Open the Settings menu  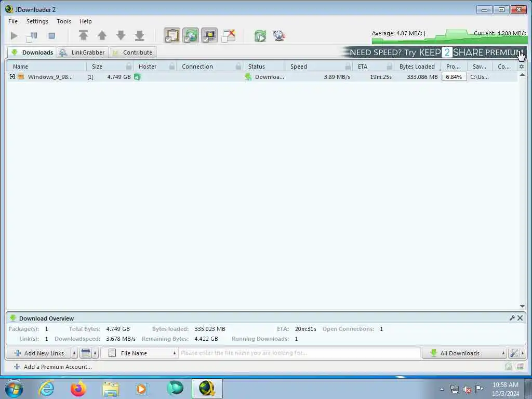37,21
